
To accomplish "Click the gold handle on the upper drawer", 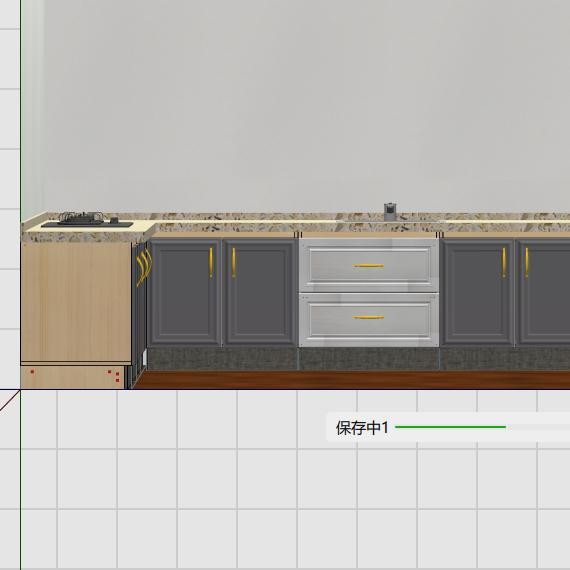I will 368,266.
